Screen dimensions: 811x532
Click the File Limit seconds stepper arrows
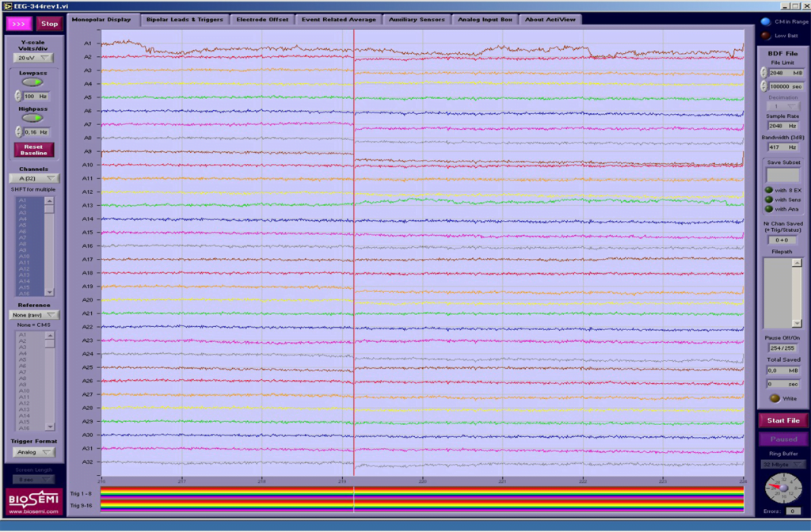click(763, 86)
